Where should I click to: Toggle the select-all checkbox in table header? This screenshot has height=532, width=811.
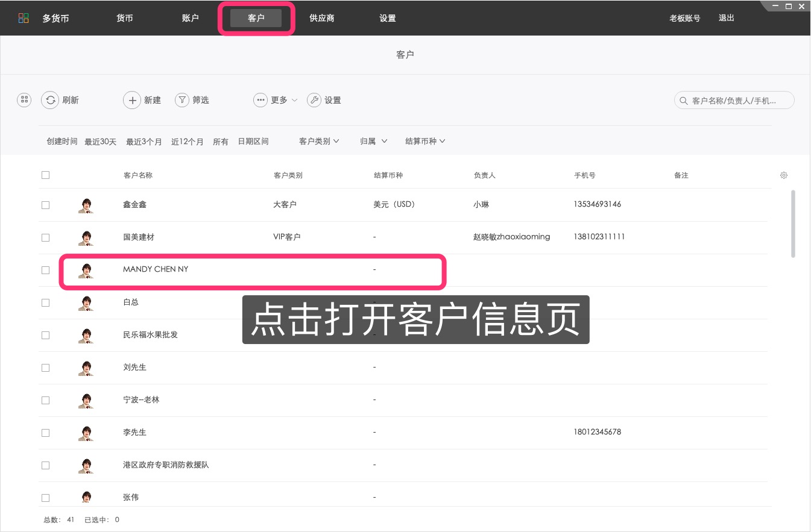pyautogui.click(x=45, y=175)
